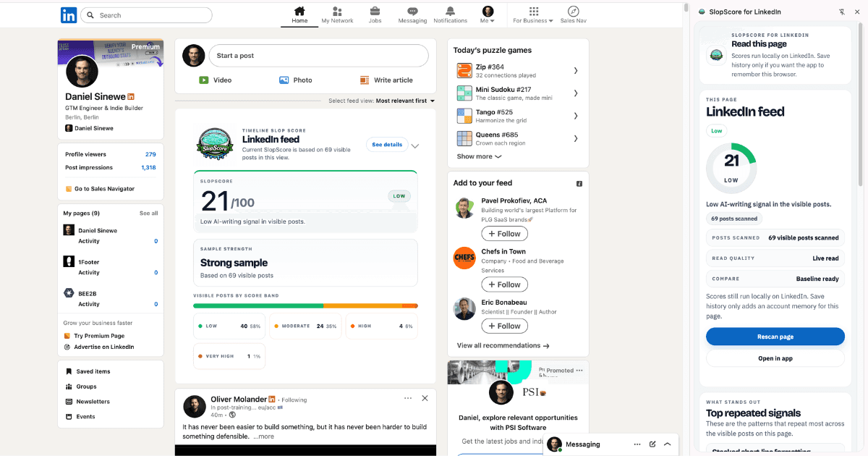Click the Search field
The height and width of the screenshot is (456, 868).
[145, 14]
